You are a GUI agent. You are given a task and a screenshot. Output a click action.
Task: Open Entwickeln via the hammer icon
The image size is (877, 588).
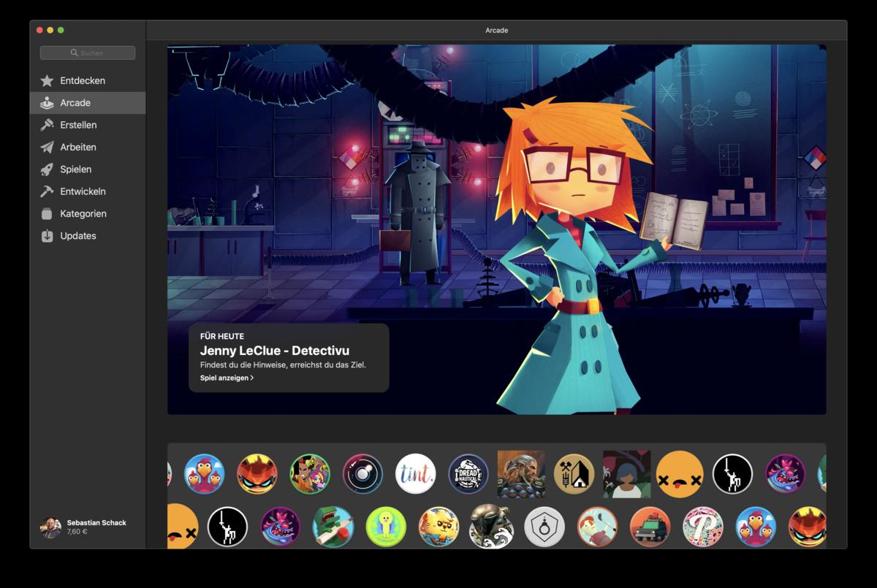[x=47, y=191]
